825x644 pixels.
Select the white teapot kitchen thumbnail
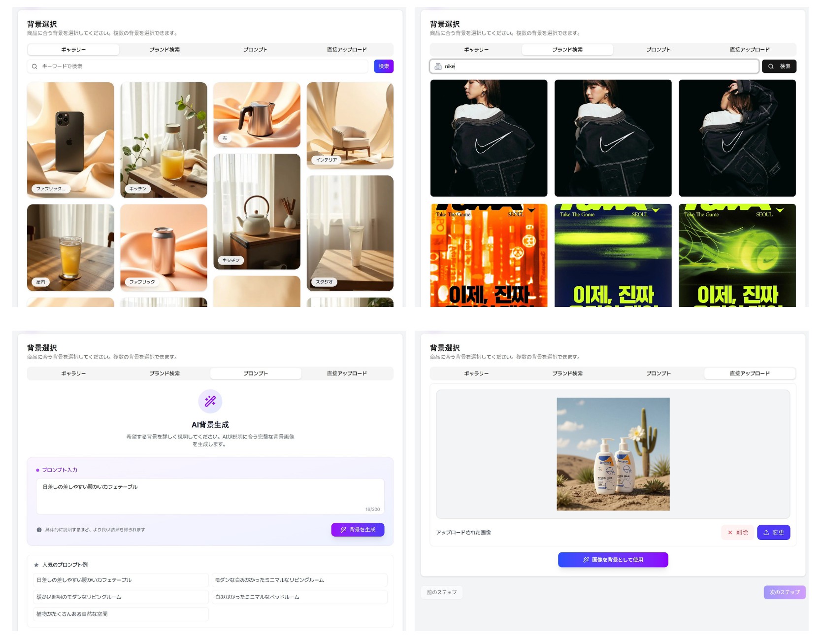pyautogui.click(x=257, y=211)
